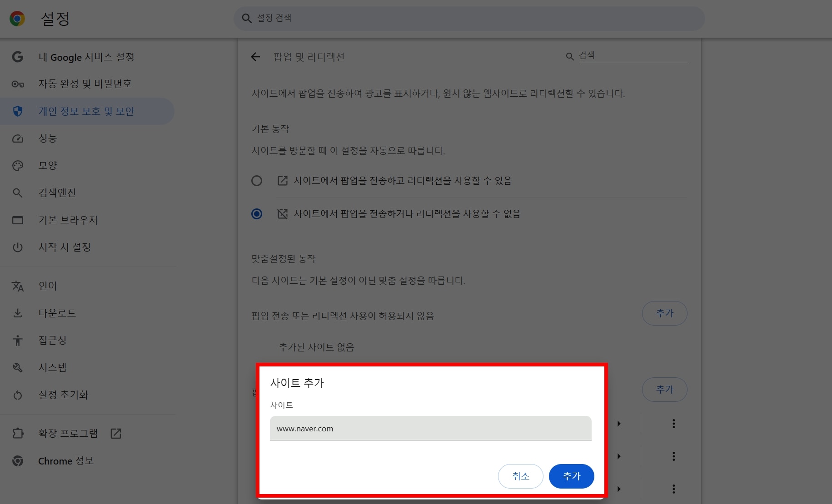Select radio blocking pop-ups and redirects
Image resolution: width=832 pixels, height=504 pixels.
tap(257, 213)
